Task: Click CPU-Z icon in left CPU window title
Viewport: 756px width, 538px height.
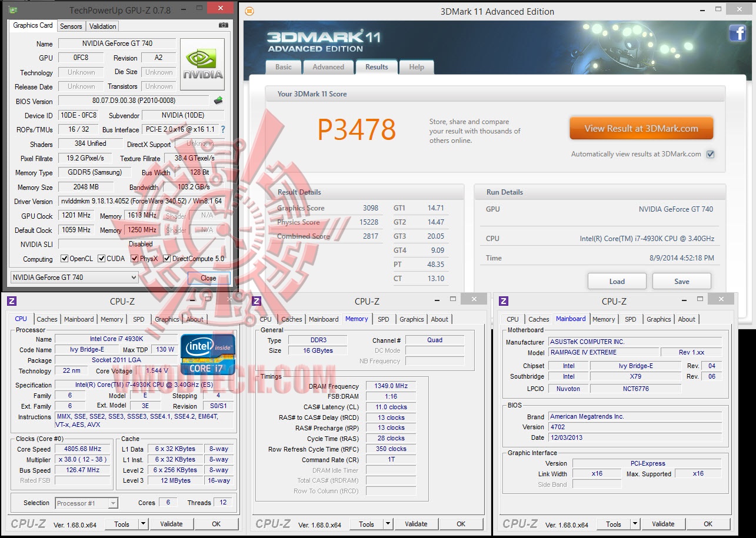Action: (12, 301)
